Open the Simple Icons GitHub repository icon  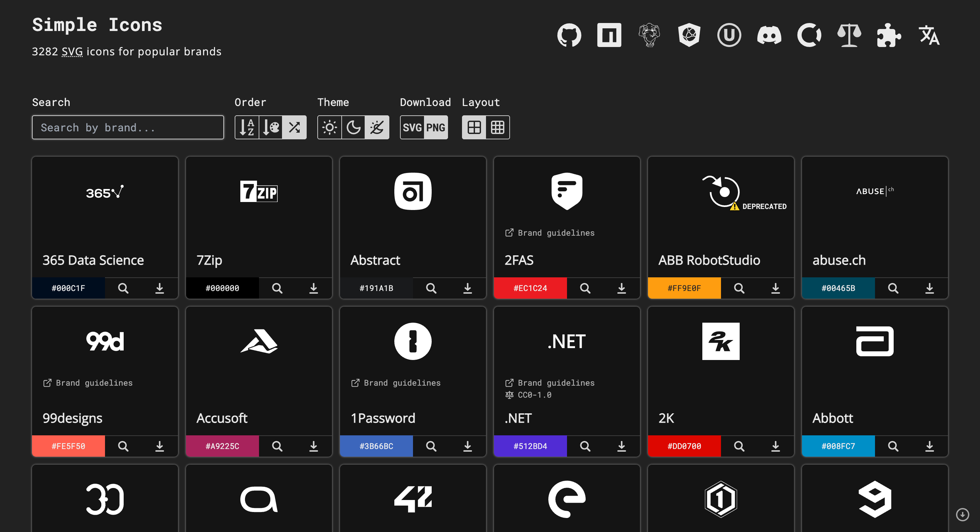point(568,35)
